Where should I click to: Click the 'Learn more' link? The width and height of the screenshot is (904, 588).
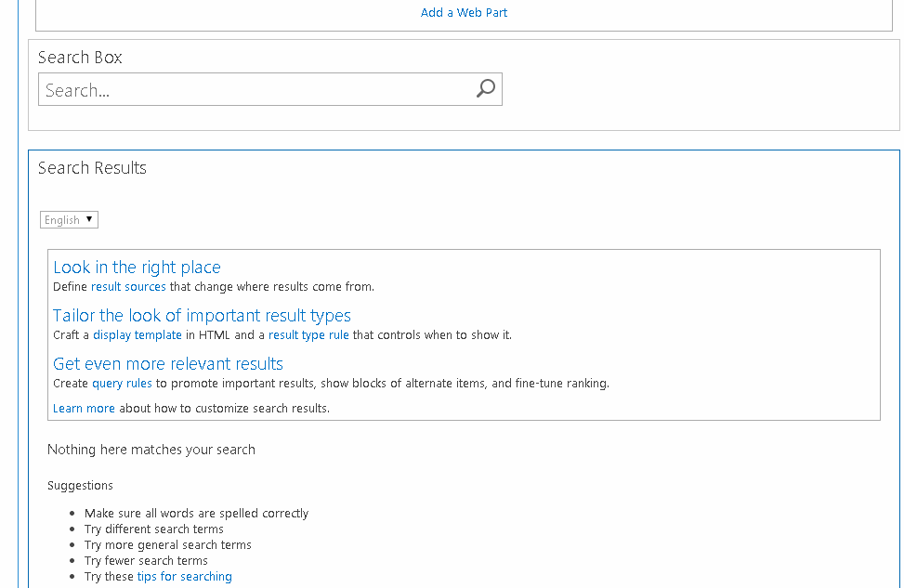pyautogui.click(x=85, y=408)
